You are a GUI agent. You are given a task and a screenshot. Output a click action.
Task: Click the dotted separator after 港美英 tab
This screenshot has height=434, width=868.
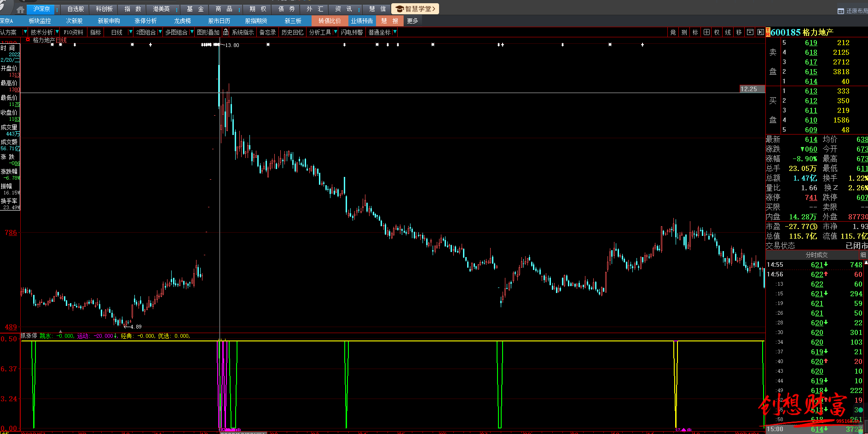click(177, 9)
